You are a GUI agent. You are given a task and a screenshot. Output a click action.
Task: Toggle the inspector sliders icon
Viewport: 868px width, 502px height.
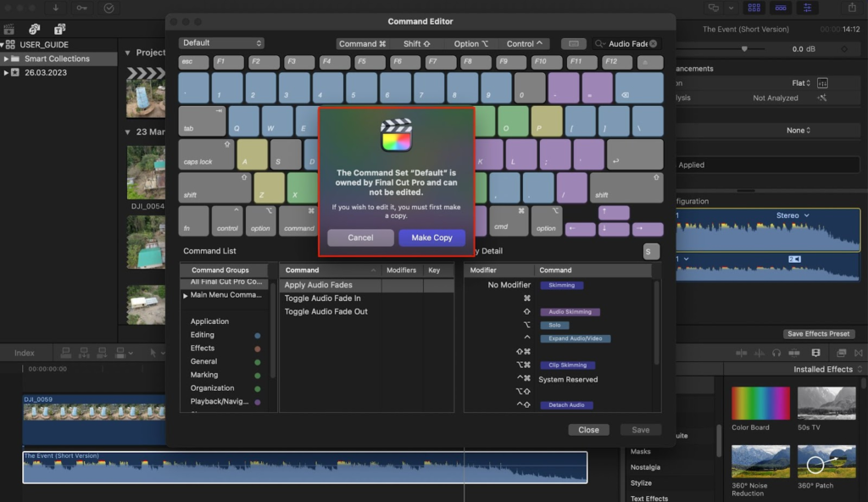pos(807,8)
